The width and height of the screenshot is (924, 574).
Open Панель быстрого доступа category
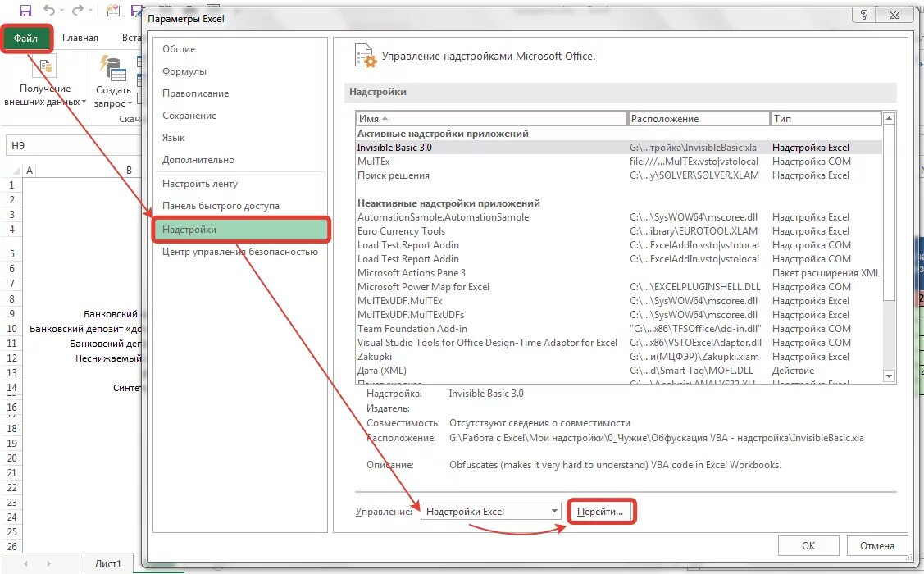221,206
